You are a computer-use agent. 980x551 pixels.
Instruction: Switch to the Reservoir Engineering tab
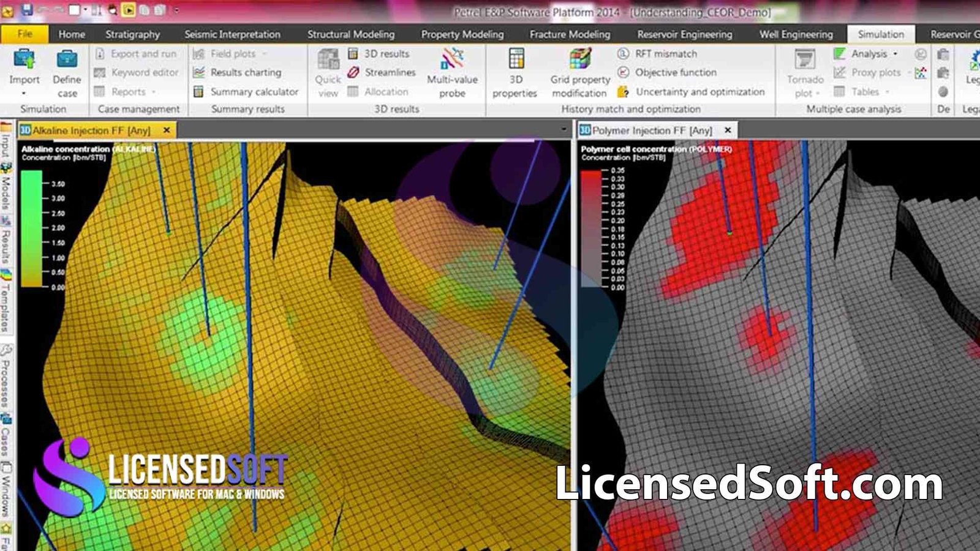click(685, 34)
